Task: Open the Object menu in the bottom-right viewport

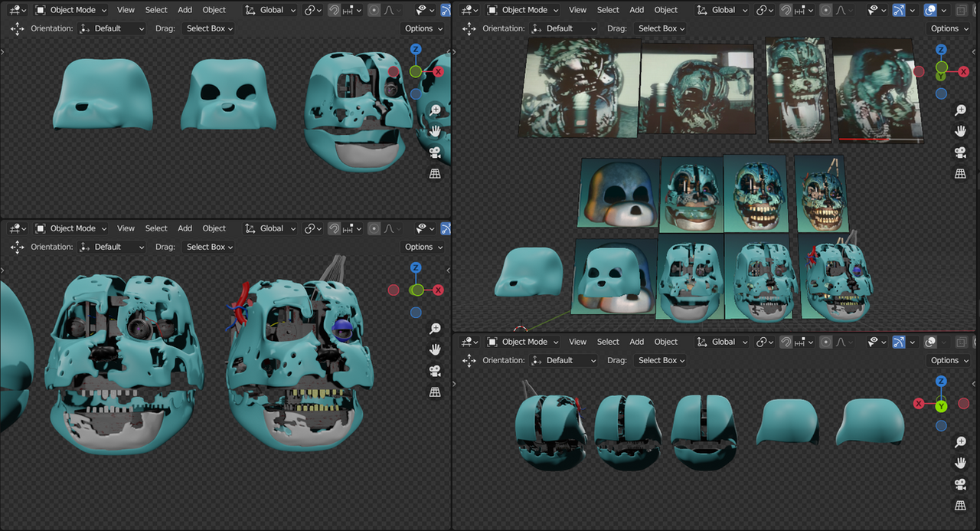Action: [x=666, y=342]
